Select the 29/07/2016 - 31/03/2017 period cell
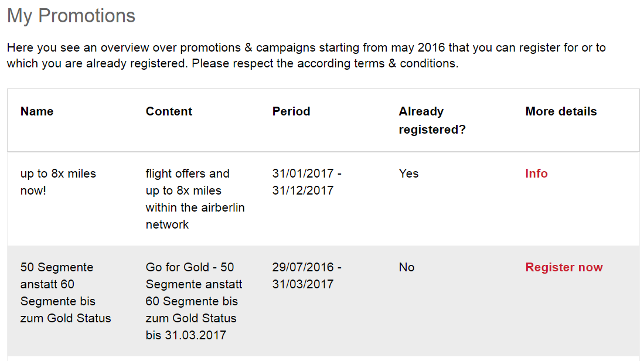Viewport: 644px width, 361px height. [x=307, y=275]
